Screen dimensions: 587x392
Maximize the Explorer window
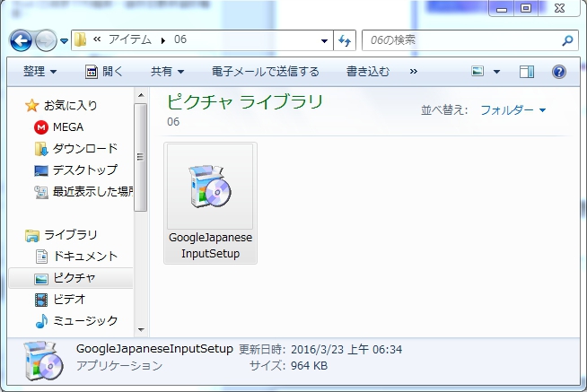click(x=526, y=9)
